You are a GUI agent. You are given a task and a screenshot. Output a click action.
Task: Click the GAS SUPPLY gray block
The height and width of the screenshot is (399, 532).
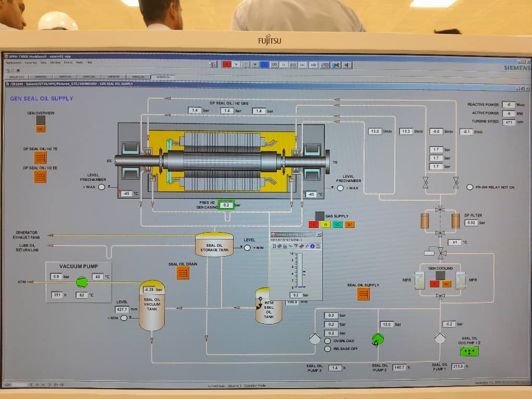(320, 216)
